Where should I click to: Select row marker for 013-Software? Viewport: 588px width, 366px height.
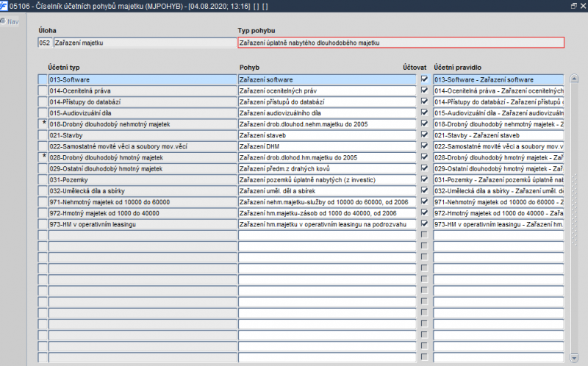coord(43,79)
